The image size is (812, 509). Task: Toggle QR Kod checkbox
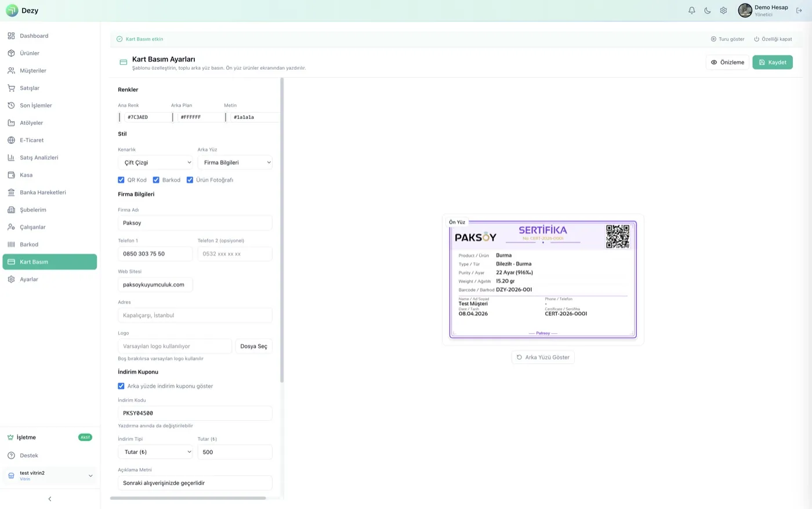[x=121, y=180]
